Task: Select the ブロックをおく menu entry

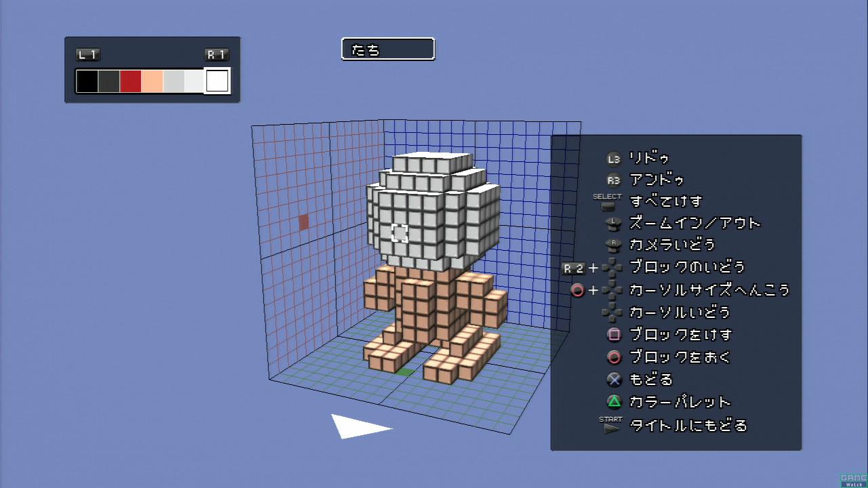Action: coord(680,357)
